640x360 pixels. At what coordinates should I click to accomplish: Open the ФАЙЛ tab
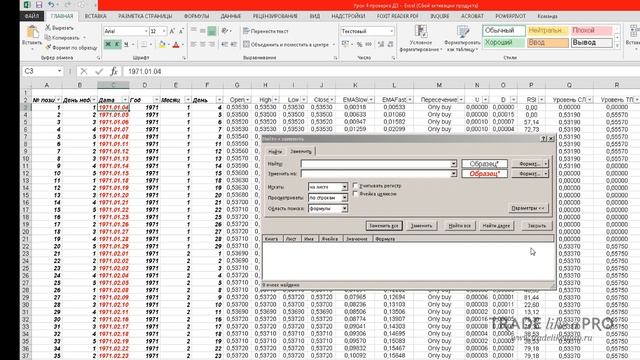(31, 16)
